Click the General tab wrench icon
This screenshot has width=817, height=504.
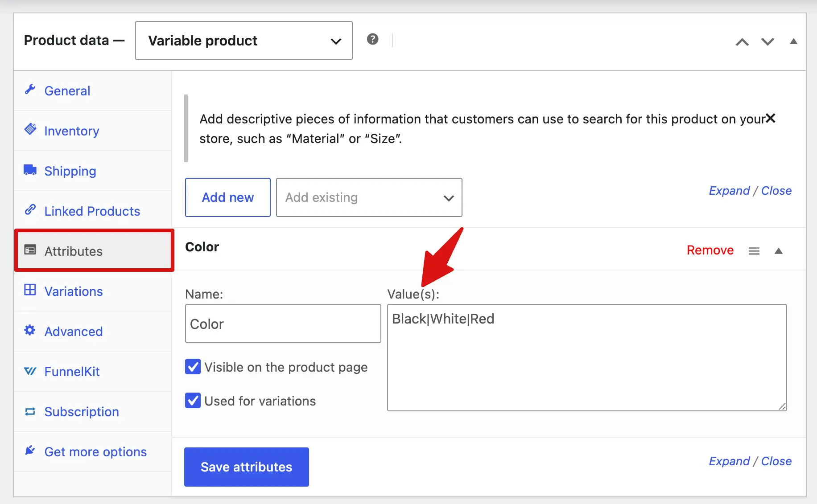click(30, 90)
